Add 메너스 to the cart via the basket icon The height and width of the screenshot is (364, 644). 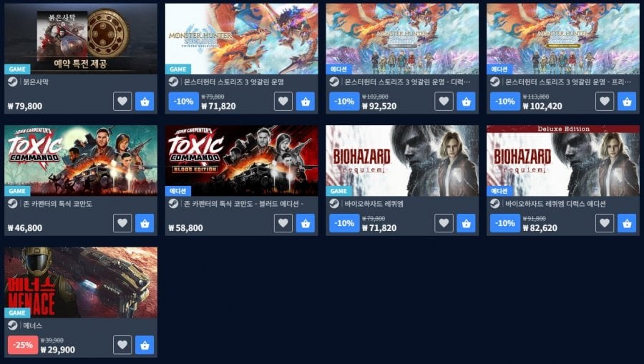point(145,345)
